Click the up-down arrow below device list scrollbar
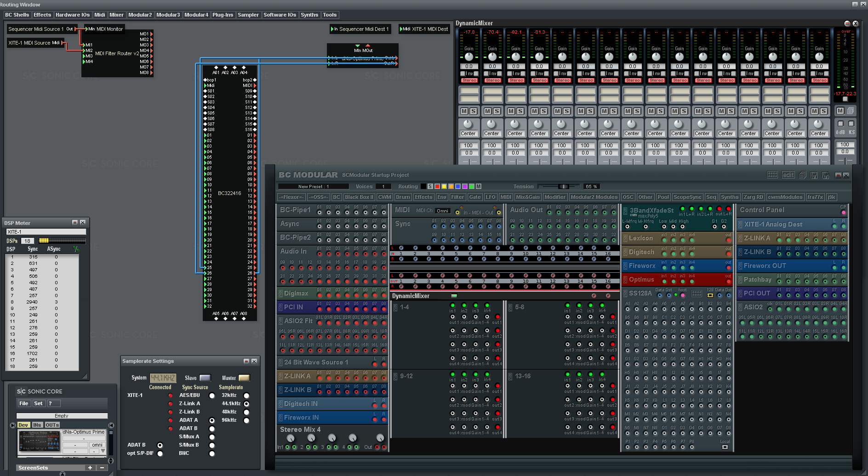Image resolution: width=868 pixels, height=476 pixels. coord(111,460)
